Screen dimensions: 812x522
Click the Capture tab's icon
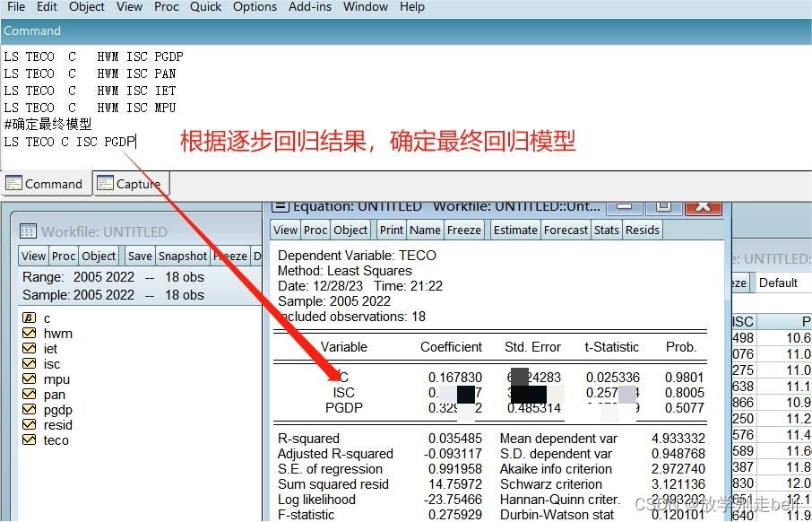pos(105,184)
